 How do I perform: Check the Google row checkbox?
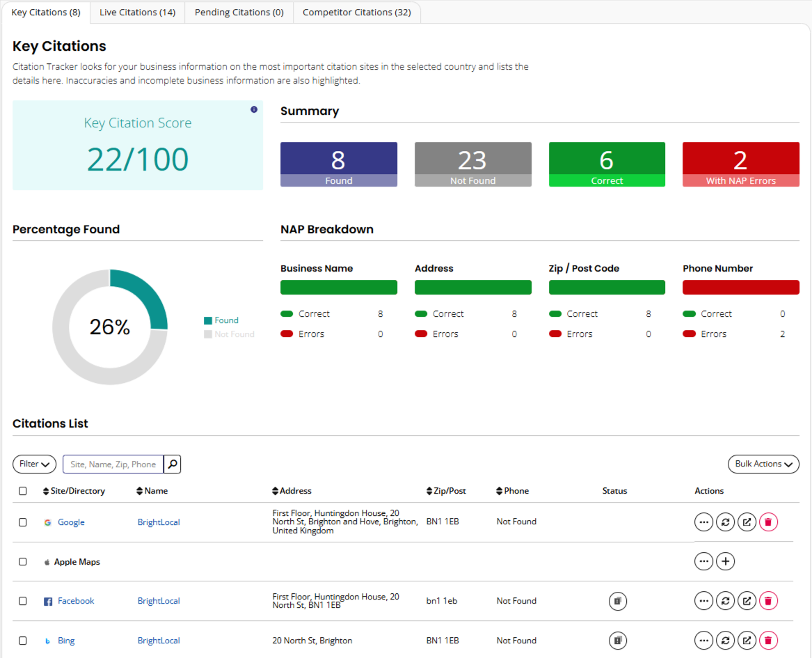[23, 522]
